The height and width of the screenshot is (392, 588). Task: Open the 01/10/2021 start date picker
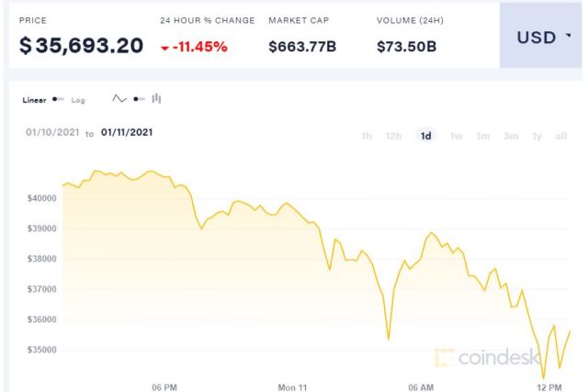52,133
